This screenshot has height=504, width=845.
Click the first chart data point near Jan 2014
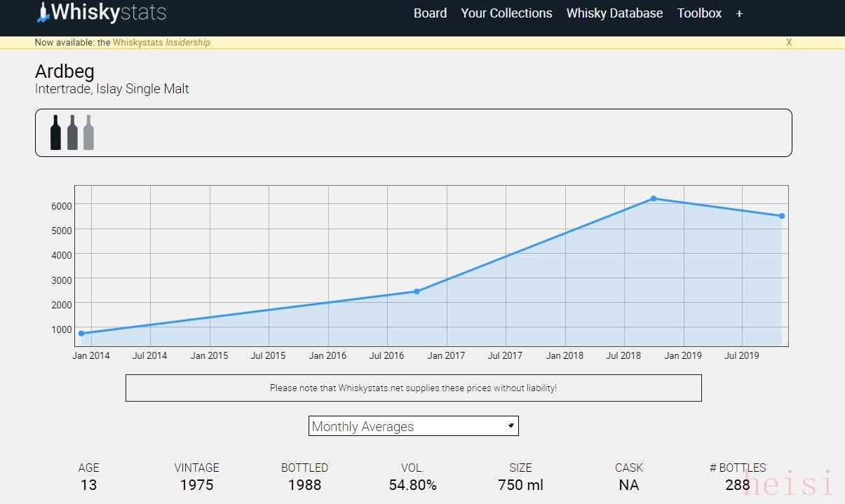[81, 334]
